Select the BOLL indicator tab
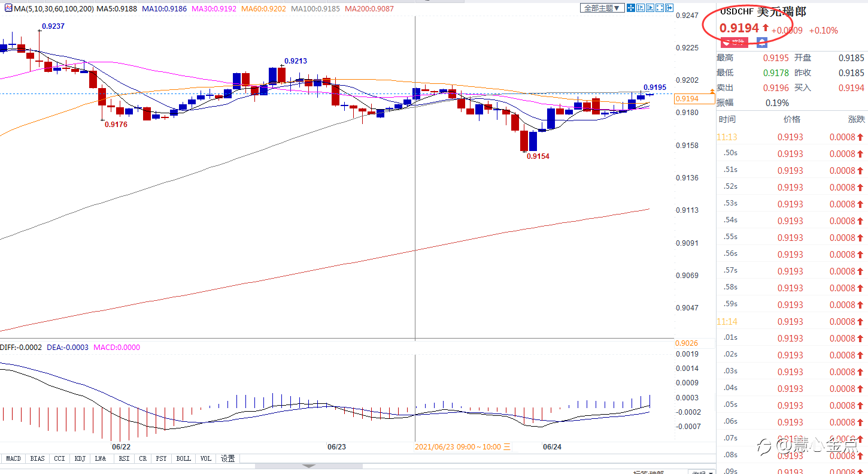The width and height of the screenshot is (868, 474). tap(184, 458)
